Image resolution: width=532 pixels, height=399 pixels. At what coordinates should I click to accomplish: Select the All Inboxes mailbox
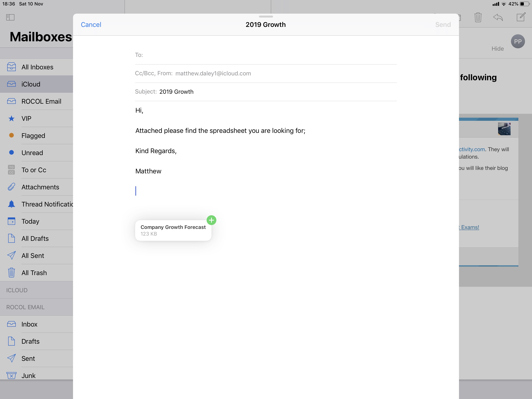pos(37,67)
